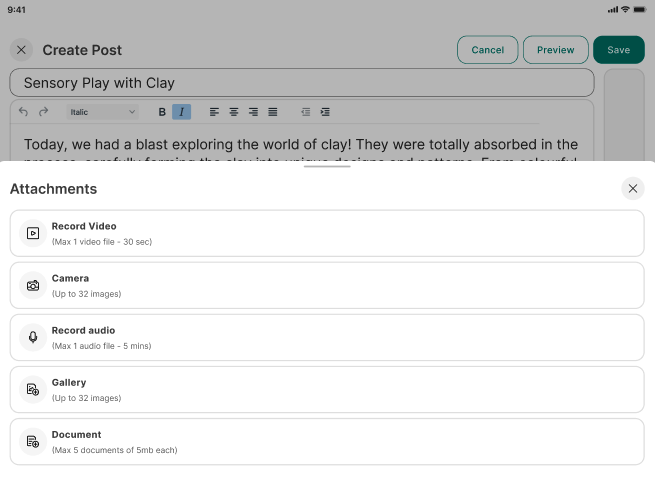The height and width of the screenshot is (477, 655).
Task: Choose Record Video attachment option
Action: coord(327,233)
